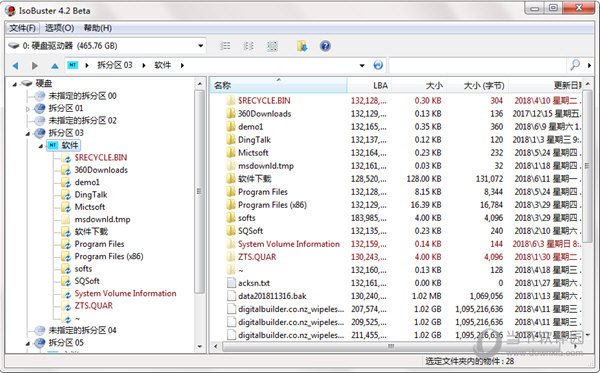Click the extract folder toolbar icon
The image size is (600, 373).
point(302,46)
